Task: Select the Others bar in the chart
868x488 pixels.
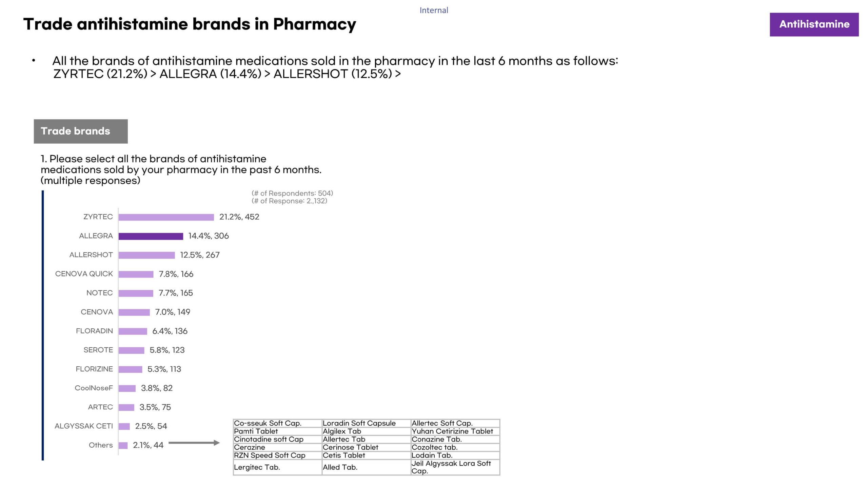Action: [x=123, y=445]
